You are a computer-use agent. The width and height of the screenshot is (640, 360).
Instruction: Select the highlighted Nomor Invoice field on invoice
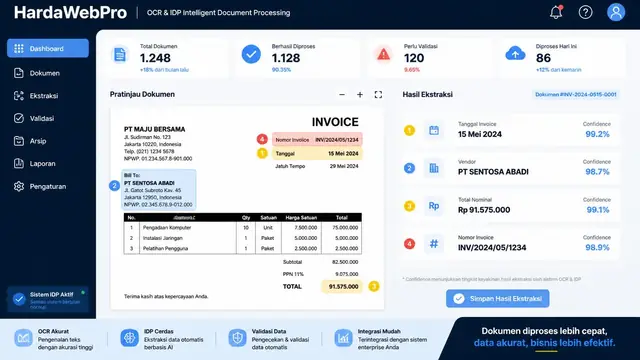(317, 140)
